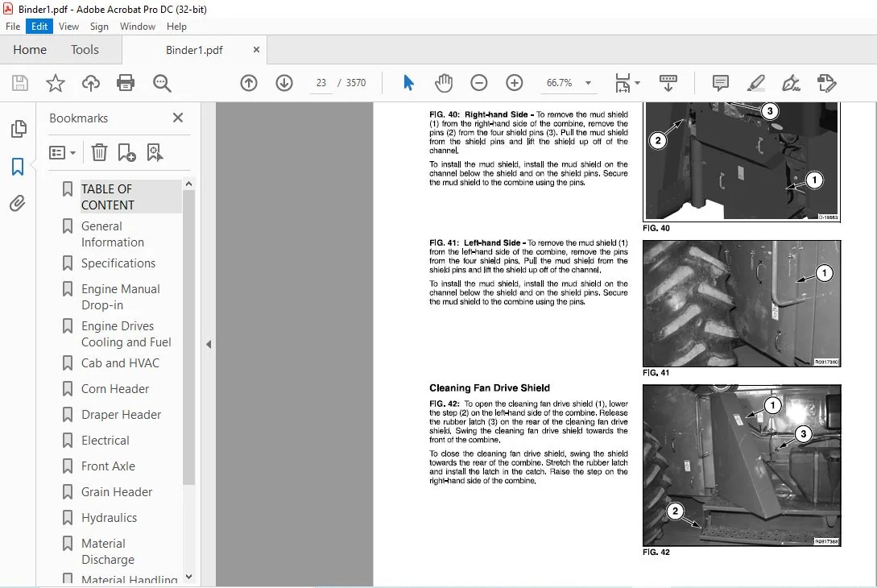The image size is (877, 588).
Task: Open the zoom level 66.7% dropdown
Action: click(588, 83)
